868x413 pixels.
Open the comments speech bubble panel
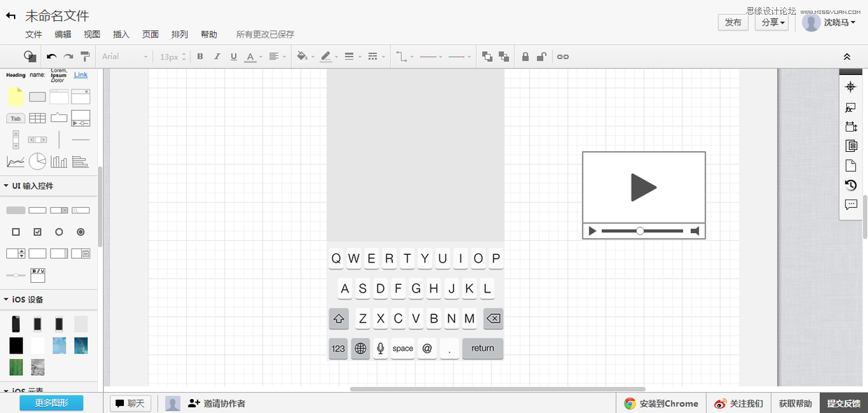(850, 204)
